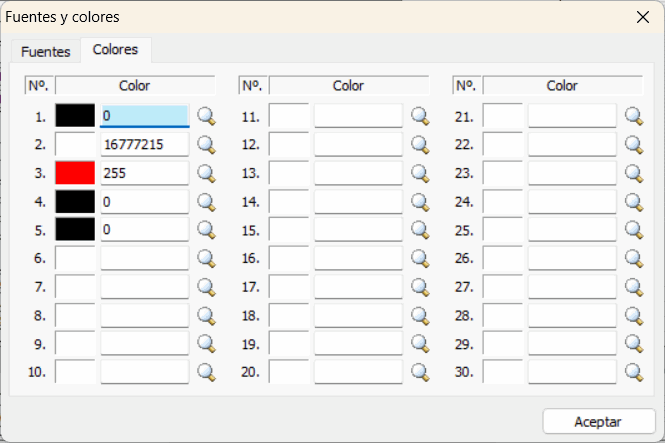Focus the color 5 value field
665x443 pixels.
[145, 229]
